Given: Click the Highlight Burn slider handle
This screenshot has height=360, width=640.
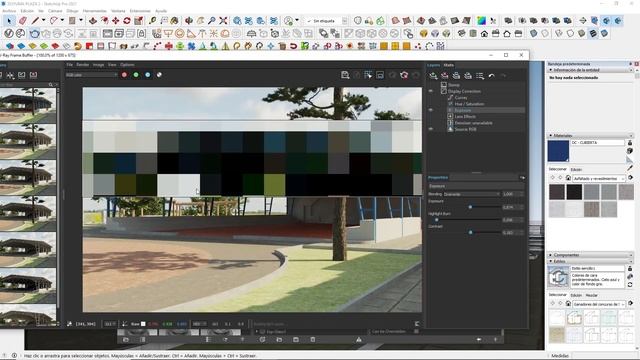Looking at the screenshot, I should 436,220.
